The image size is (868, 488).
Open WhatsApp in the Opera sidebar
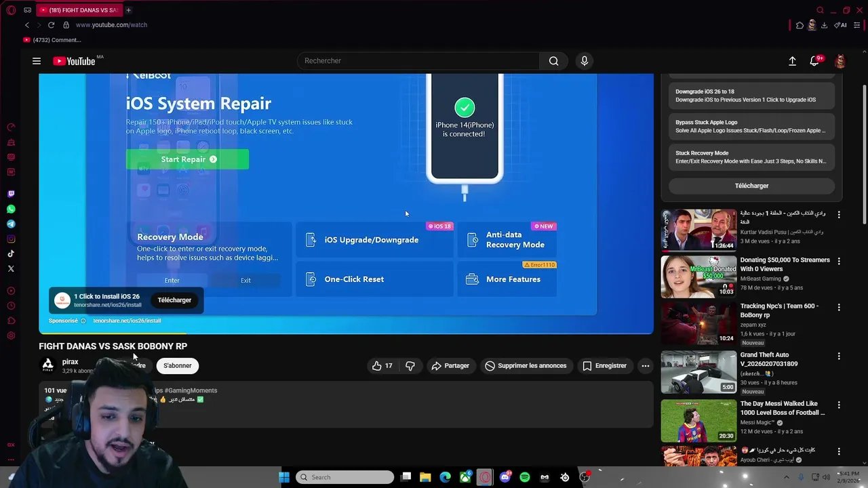point(11,209)
